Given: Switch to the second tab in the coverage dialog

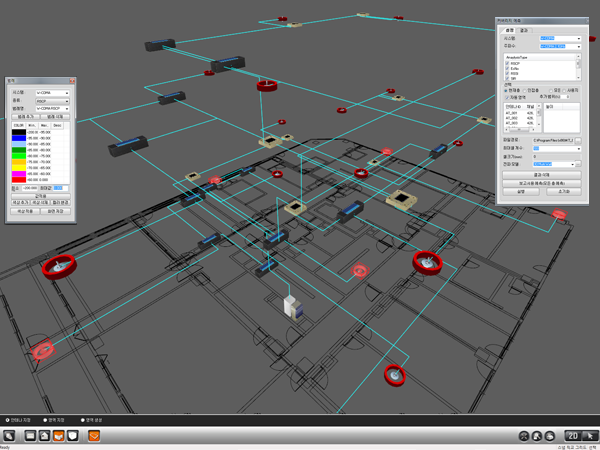Looking at the screenshot, I should tap(524, 30).
